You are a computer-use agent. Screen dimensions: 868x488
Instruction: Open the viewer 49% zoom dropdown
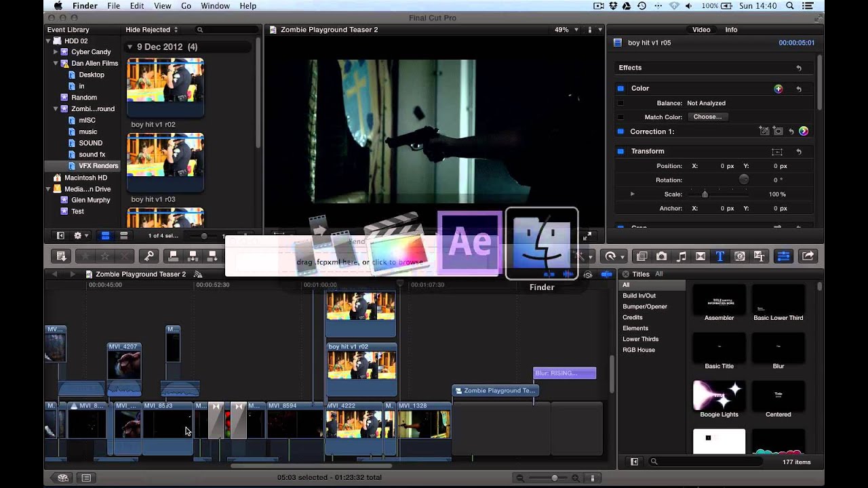[566, 30]
